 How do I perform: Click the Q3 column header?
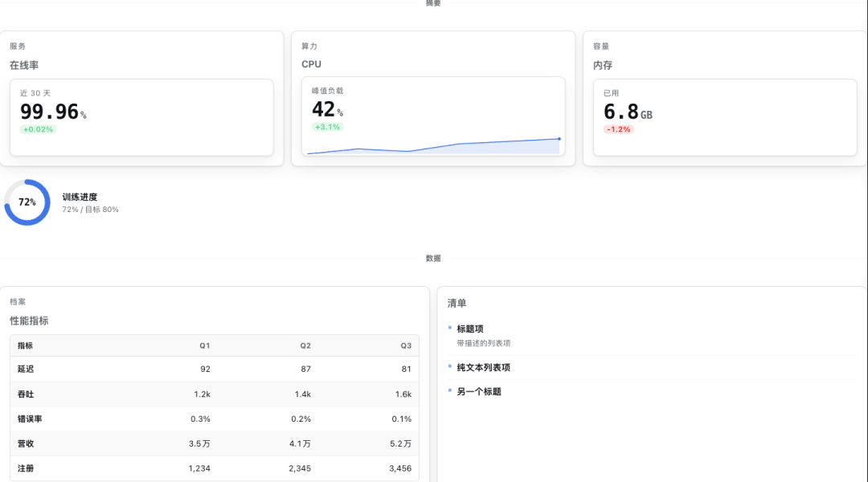point(406,346)
